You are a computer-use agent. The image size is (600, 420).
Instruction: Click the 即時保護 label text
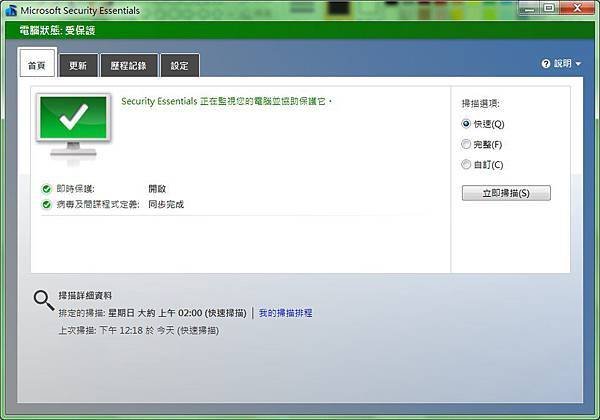[75, 189]
